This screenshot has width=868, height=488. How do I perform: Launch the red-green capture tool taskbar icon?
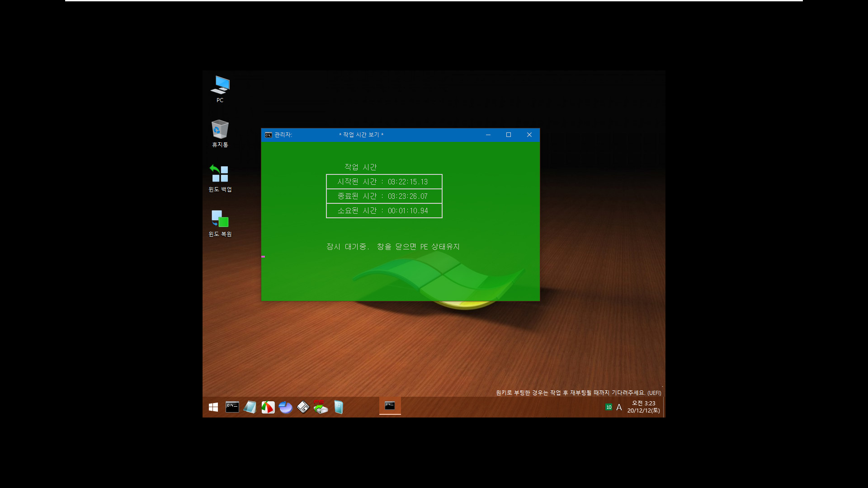(268, 407)
